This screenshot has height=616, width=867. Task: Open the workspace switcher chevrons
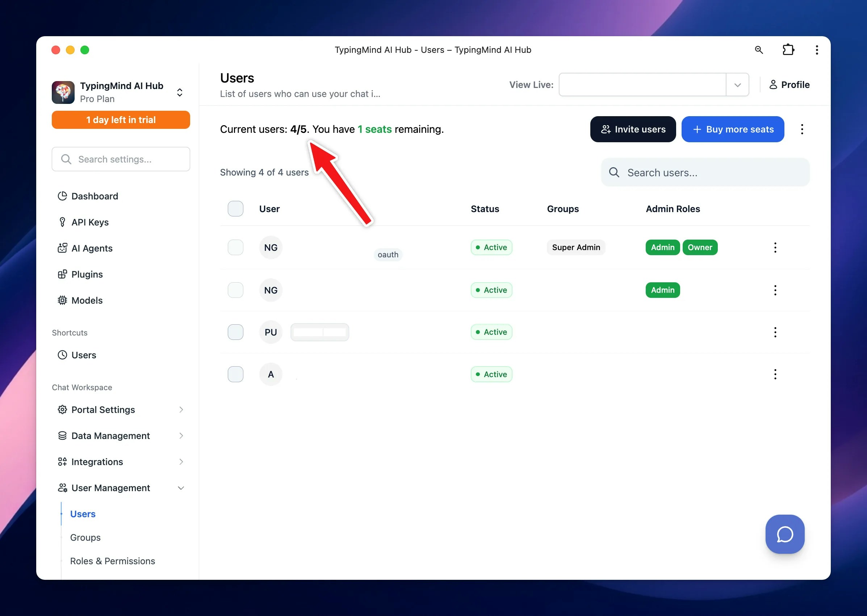tap(180, 92)
